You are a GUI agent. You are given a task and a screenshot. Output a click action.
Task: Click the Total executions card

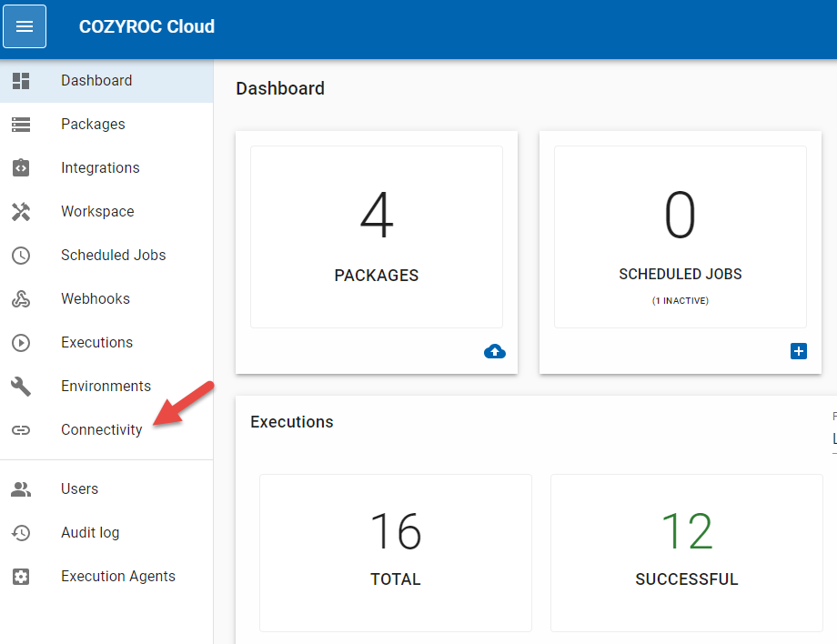click(396, 553)
